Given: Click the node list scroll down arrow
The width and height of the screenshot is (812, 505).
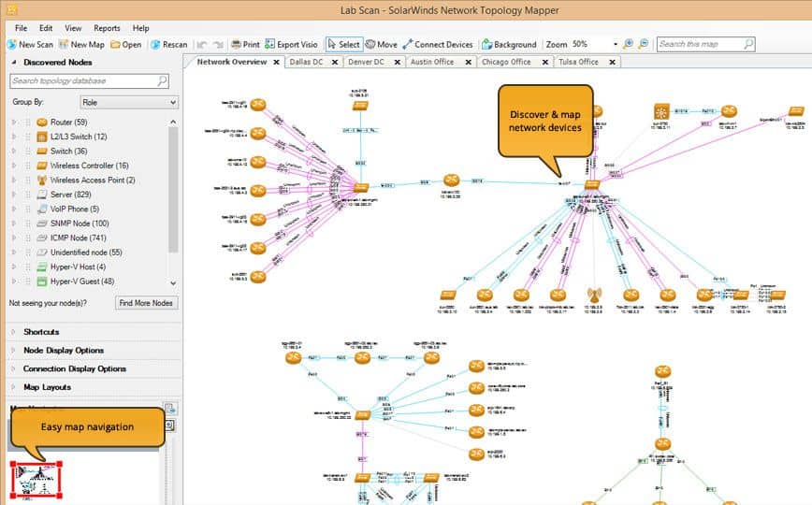Looking at the screenshot, I should pyautogui.click(x=173, y=282).
